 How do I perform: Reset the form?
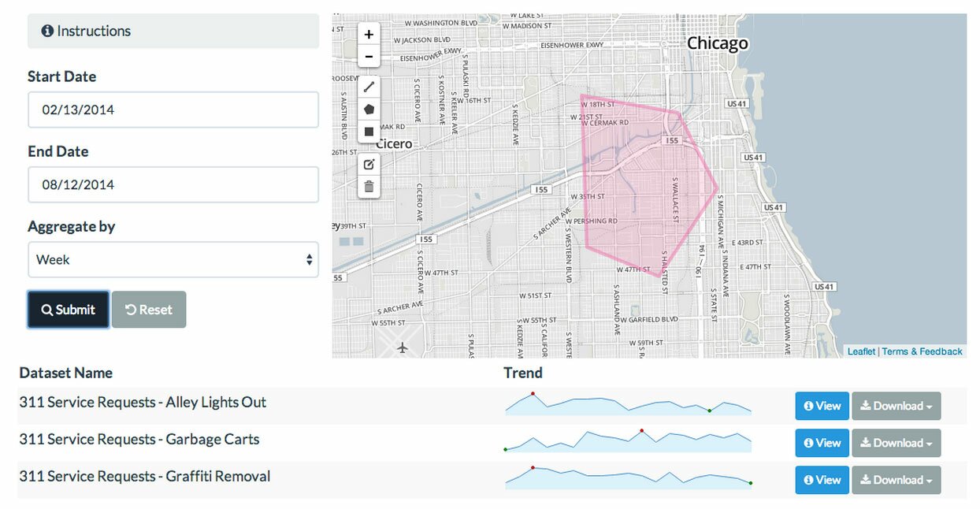click(x=149, y=310)
